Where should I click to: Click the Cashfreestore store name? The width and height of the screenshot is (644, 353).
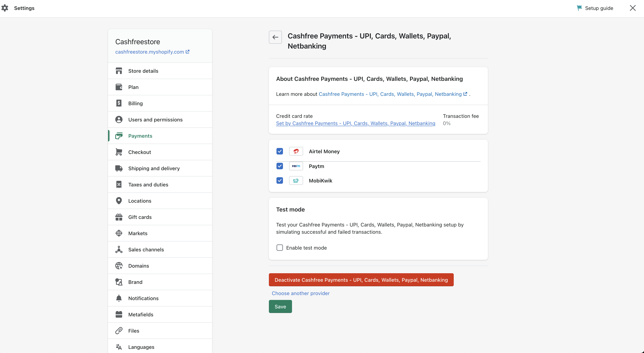point(138,42)
